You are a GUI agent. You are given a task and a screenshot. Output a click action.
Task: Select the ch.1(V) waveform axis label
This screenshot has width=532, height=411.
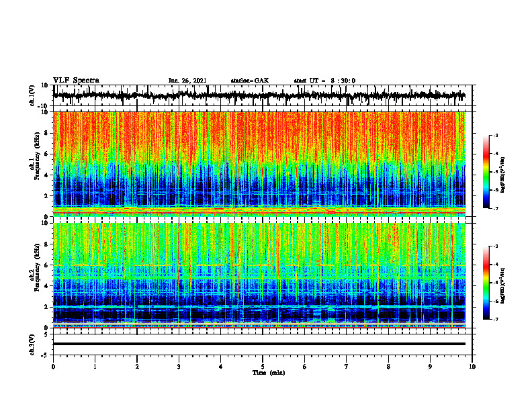click(32, 95)
